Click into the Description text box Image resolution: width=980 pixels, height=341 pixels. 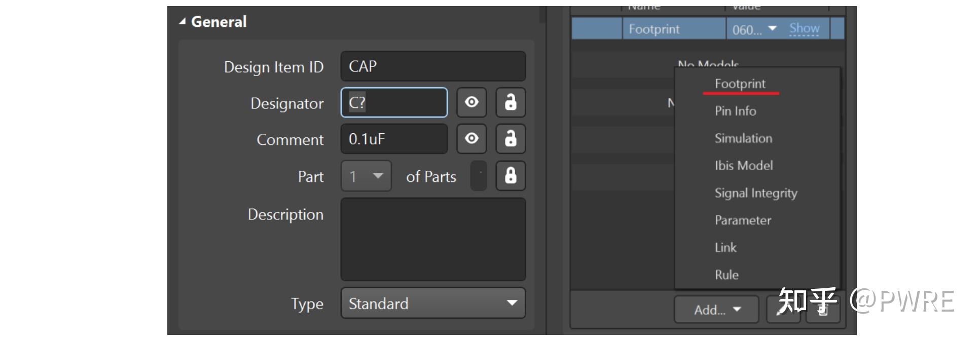pos(433,239)
